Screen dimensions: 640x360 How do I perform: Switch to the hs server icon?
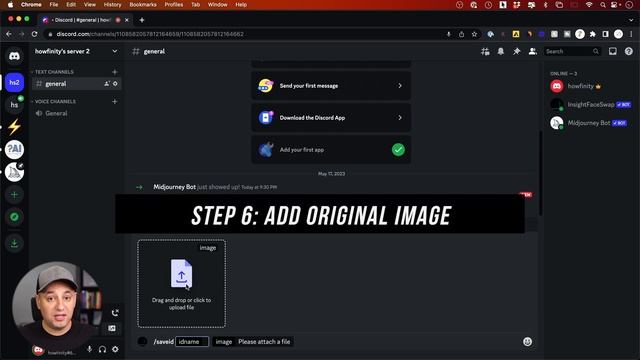point(14,105)
